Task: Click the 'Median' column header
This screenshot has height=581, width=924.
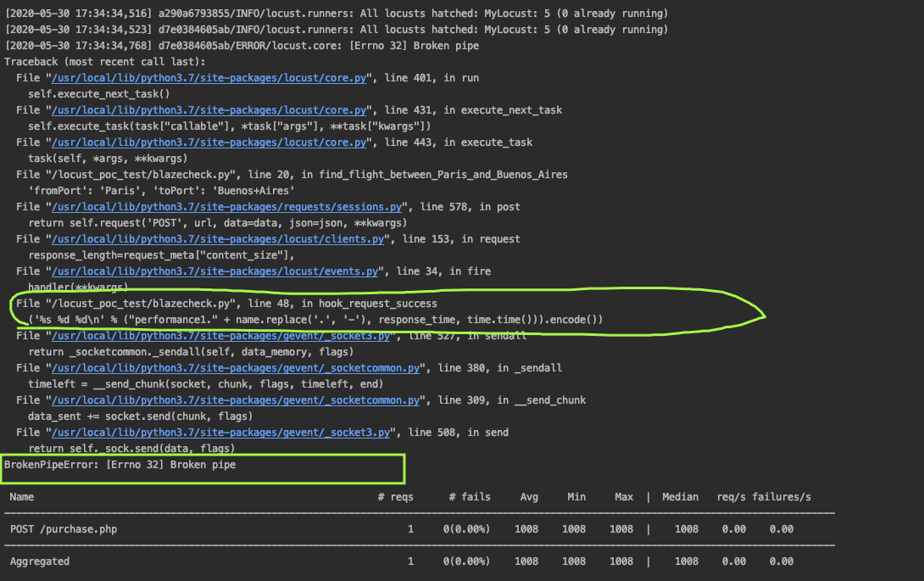Action: tap(680, 497)
